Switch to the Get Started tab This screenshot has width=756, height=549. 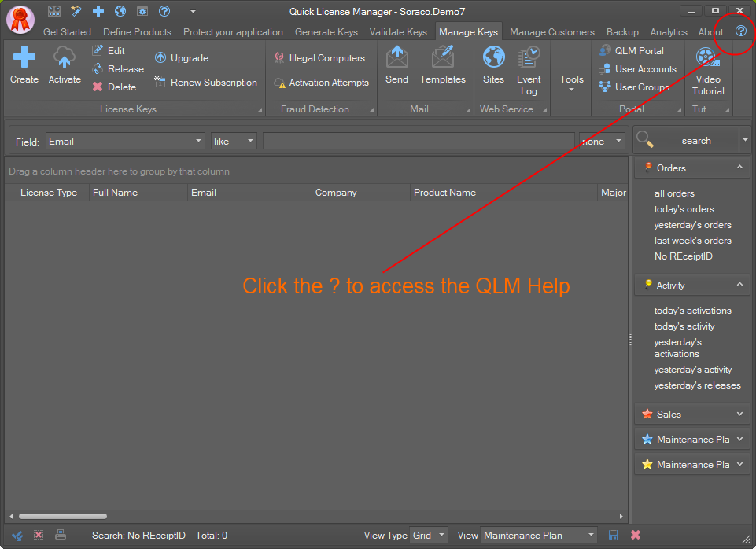[67, 31]
